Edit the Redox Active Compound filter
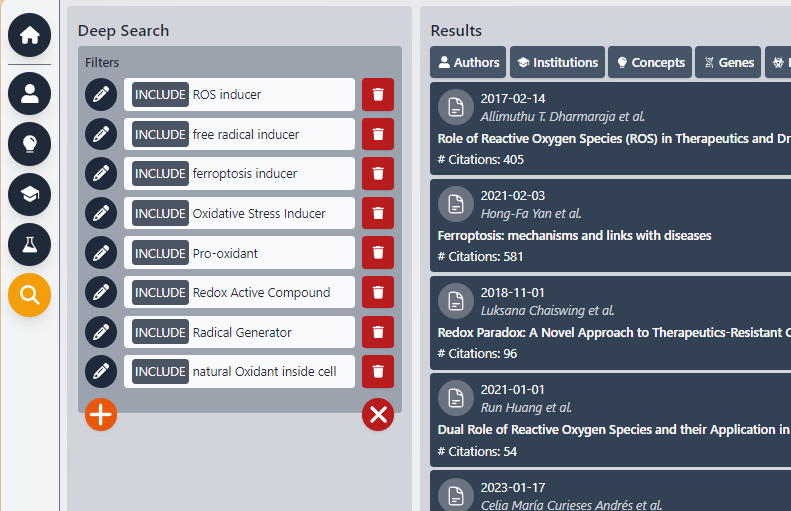The width and height of the screenshot is (791, 511). [101, 292]
